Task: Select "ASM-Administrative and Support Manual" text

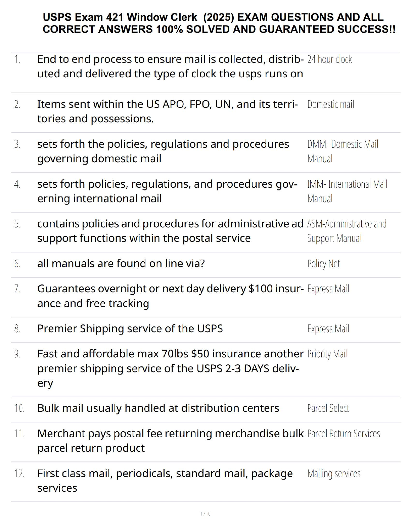Action: pyautogui.click(x=347, y=231)
